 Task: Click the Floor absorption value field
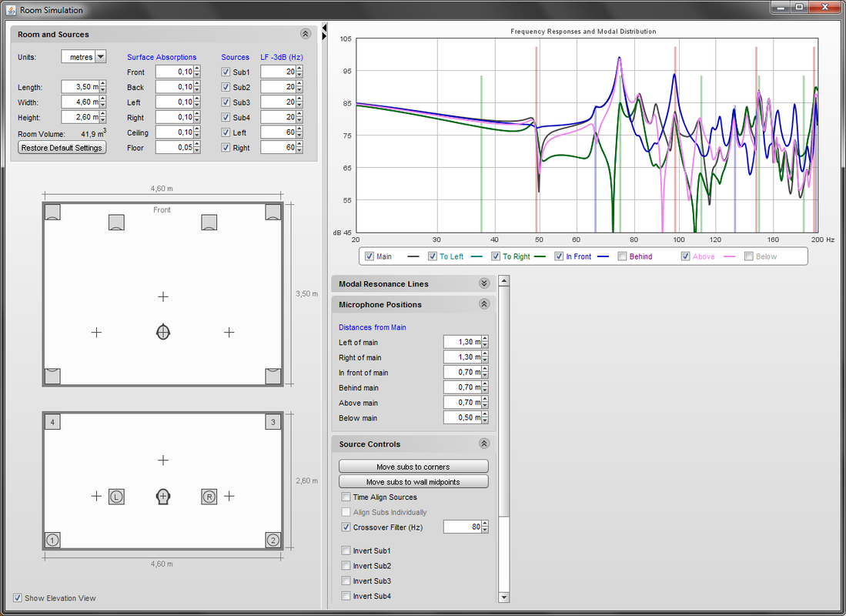click(175, 147)
